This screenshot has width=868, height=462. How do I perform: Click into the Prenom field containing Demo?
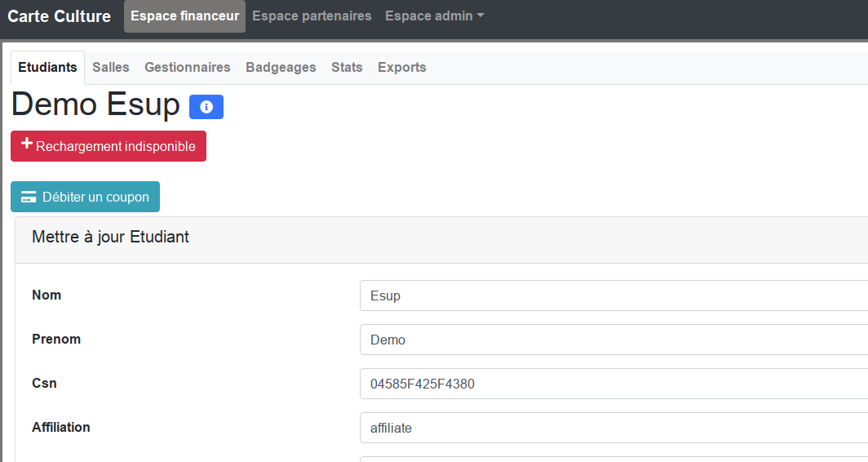coord(612,340)
